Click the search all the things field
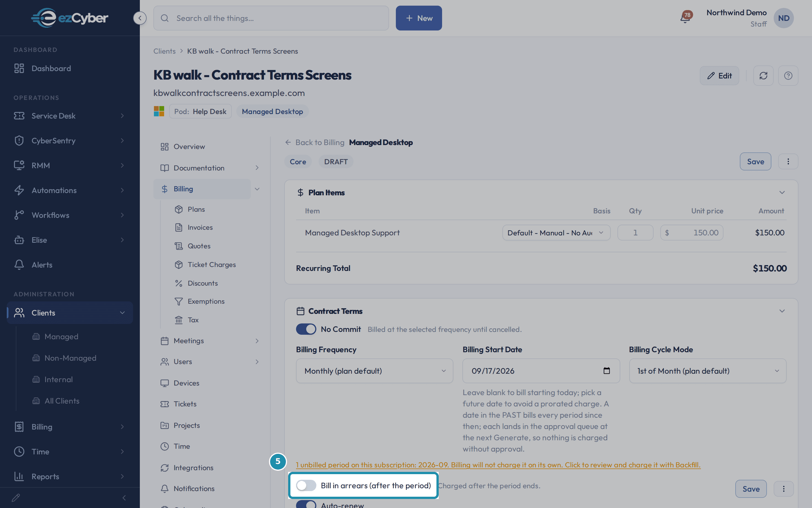 pos(271,18)
